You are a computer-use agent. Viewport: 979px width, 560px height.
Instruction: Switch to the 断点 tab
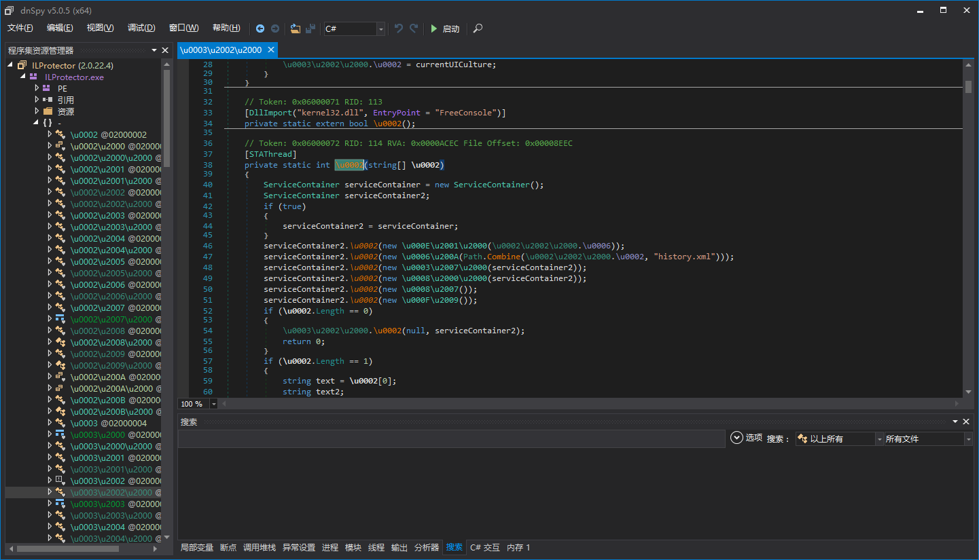pyautogui.click(x=228, y=548)
